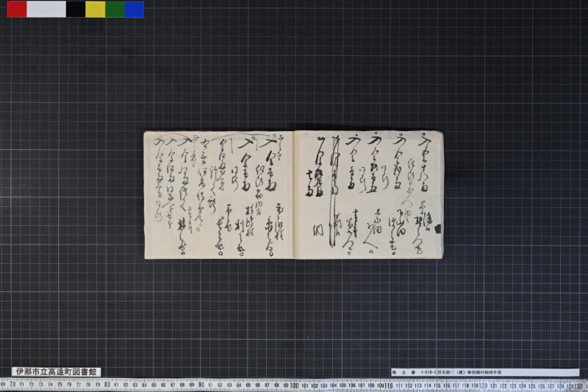Image resolution: width=588 pixels, height=392 pixels.
Task: Click the ruler mark 90
Action: 201,385
